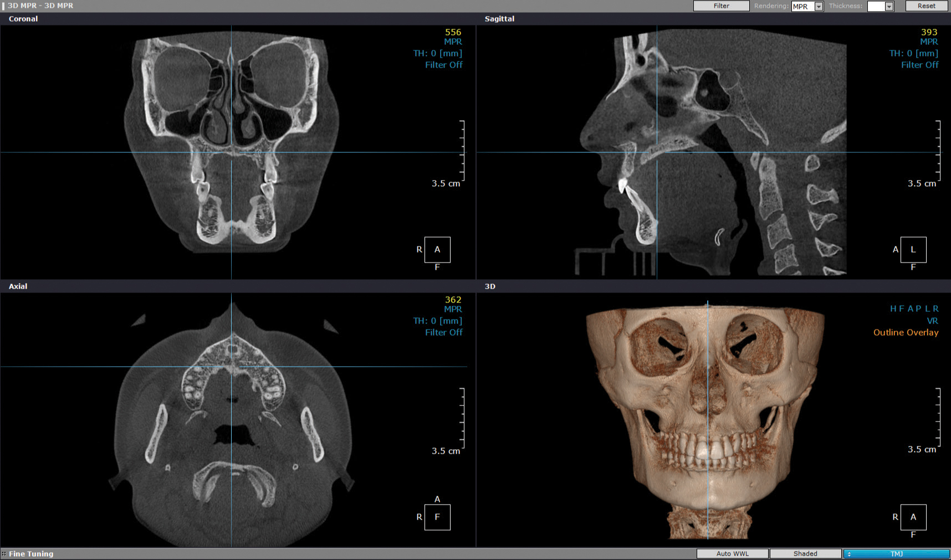Click 'Filter Off' text in Coronal view
This screenshot has width=951, height=560.
pyautogui.click(x=443, y=65)
